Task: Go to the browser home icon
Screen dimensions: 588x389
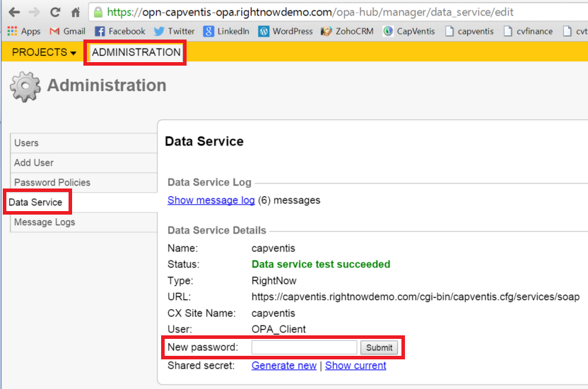Action: pos(76,12)
